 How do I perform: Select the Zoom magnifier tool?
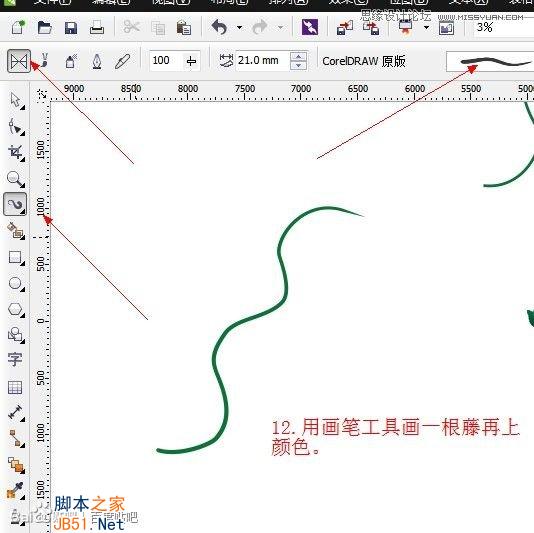(x=15, y=179)
